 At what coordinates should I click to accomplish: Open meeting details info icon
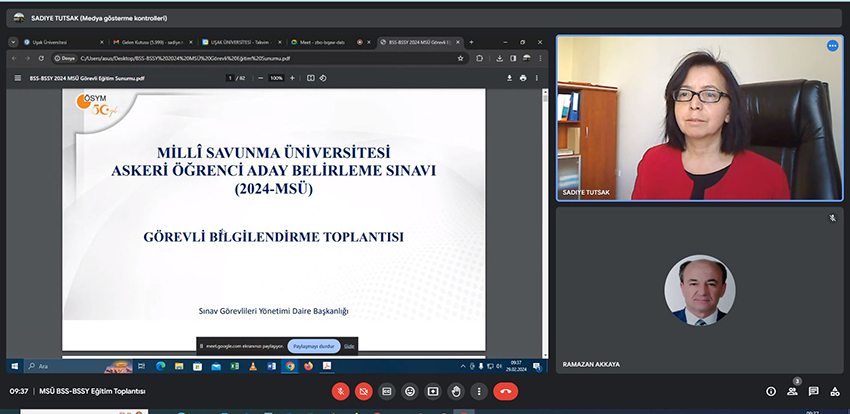771,391
